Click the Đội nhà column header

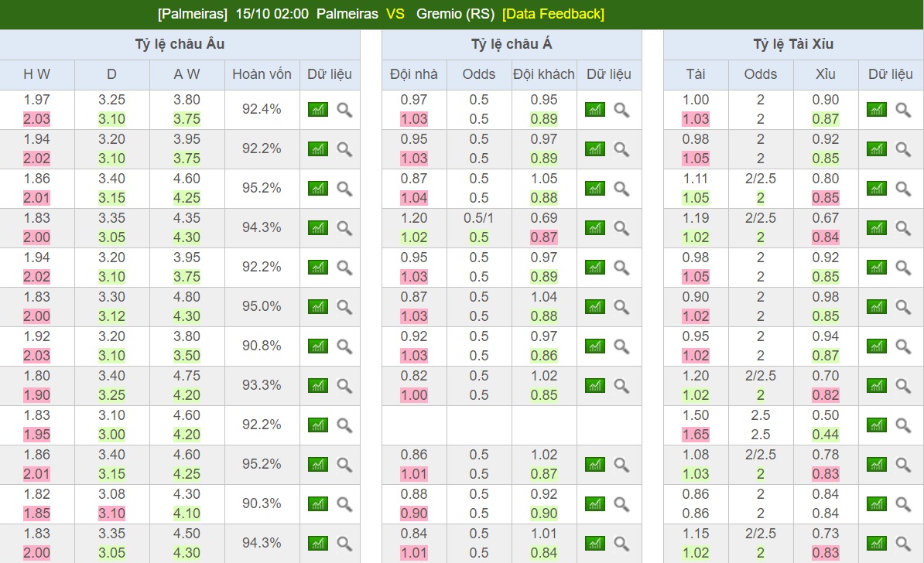click(414, 74)
